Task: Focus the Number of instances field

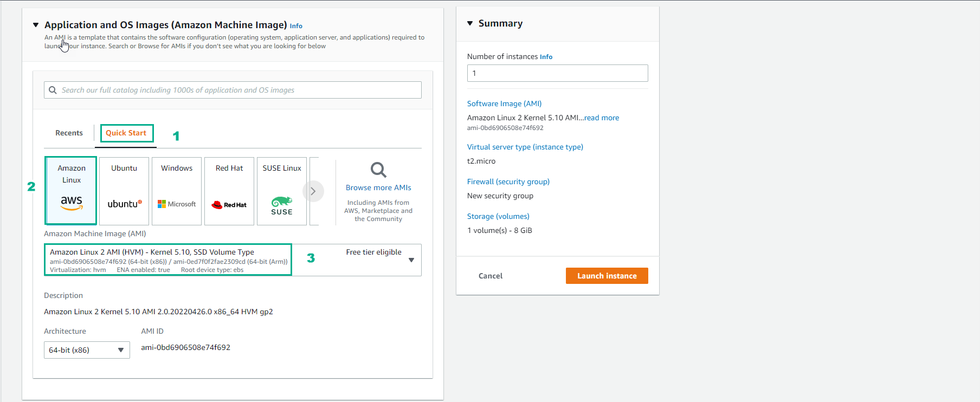Action: click(557, 73)
